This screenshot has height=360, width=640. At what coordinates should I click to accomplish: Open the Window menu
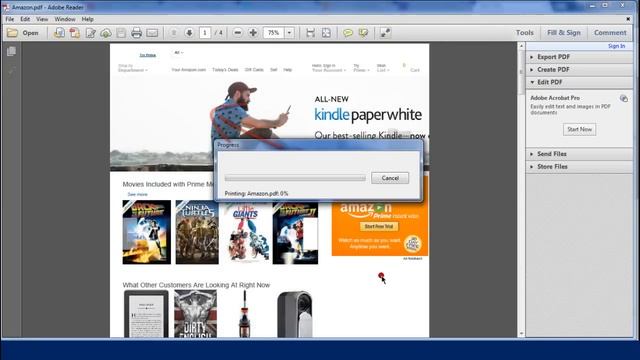[64, 19]
